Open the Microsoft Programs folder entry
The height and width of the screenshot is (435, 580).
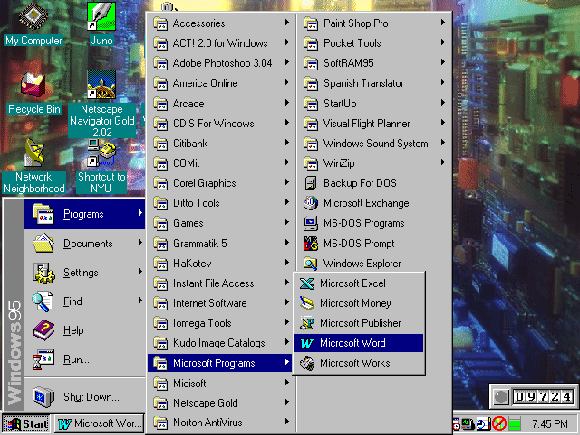(220, 363)
